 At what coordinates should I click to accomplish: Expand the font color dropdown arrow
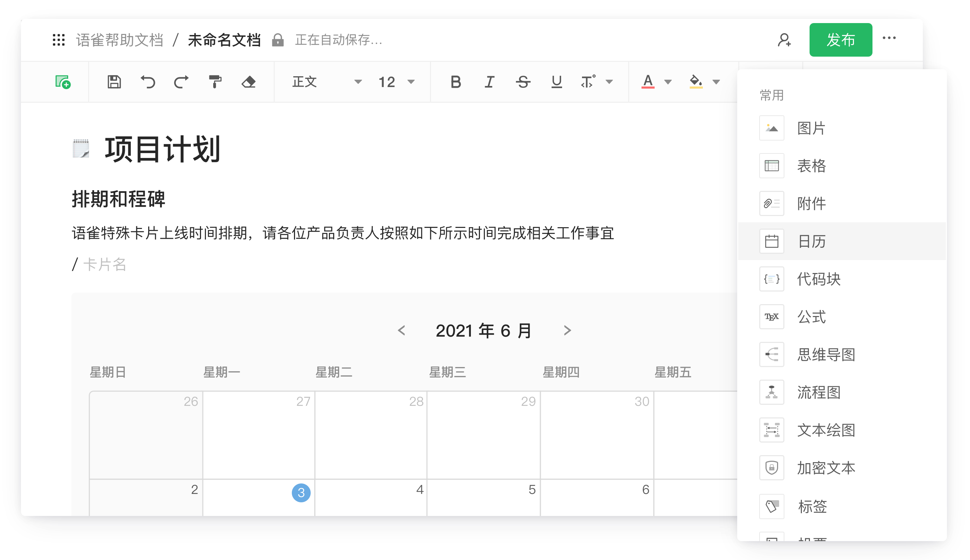click(x=668, y=82)
